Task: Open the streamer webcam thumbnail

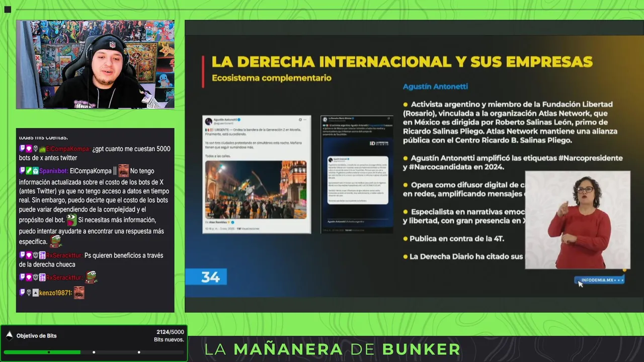Action: coord(95,64)
